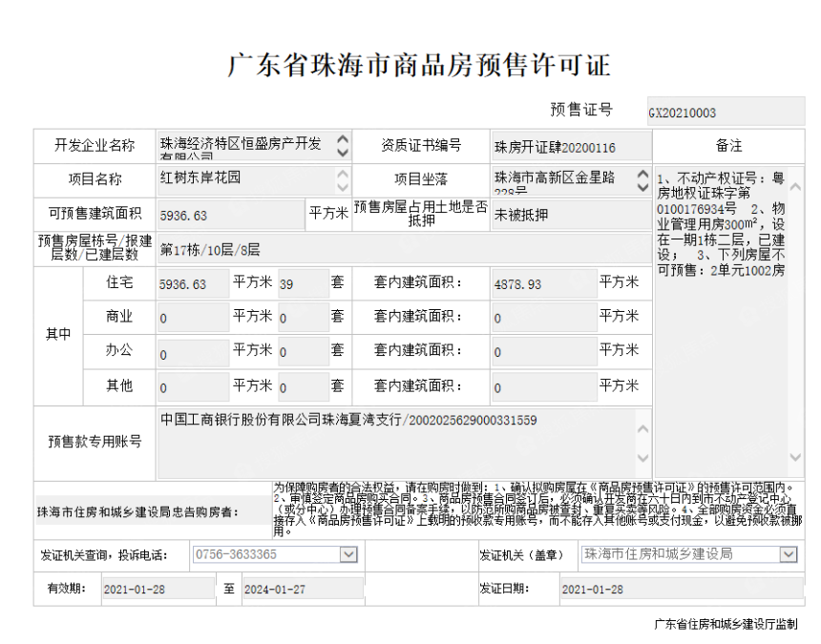Click the 预售房屋栋号/报建层数/已建层数 label
Image resolution: width=821 pixels, height=644 pixels.
[x=95, y=247]
